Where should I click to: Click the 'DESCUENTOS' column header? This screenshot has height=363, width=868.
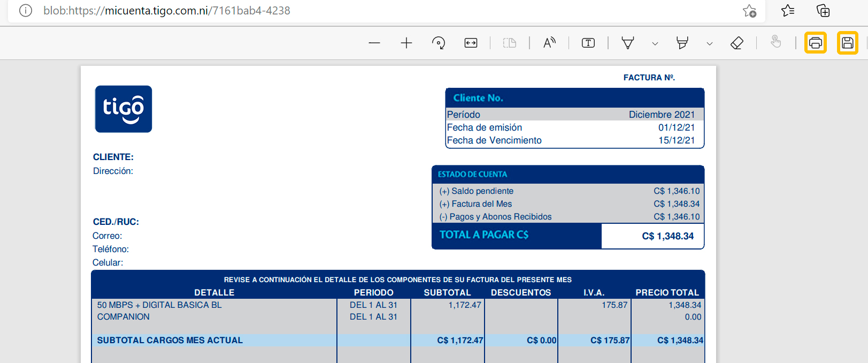click(521, 293)
